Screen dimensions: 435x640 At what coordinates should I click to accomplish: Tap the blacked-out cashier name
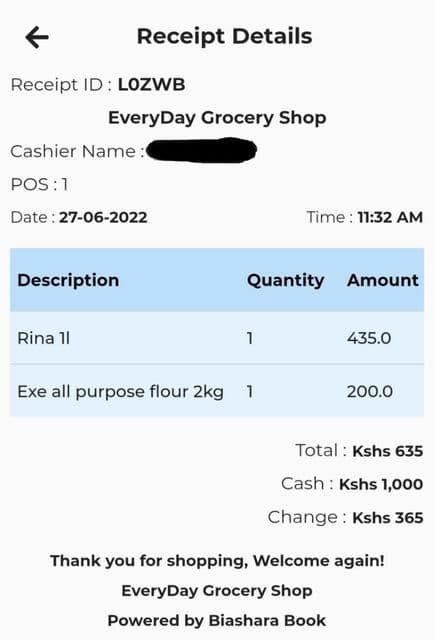(x=202, y=150)
